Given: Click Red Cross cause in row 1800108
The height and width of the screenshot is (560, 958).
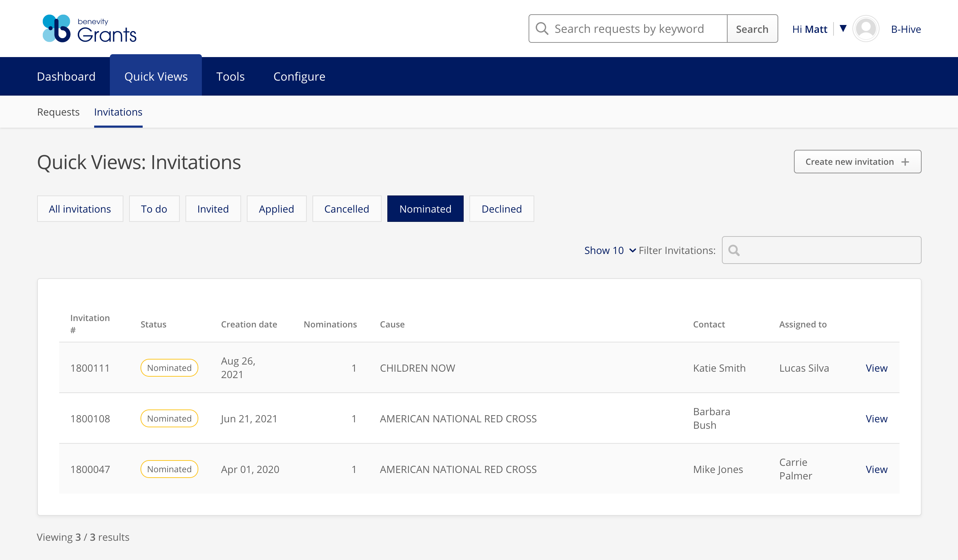Looking at the screenshot, I should pyautogui.click(x=458, y=419).
